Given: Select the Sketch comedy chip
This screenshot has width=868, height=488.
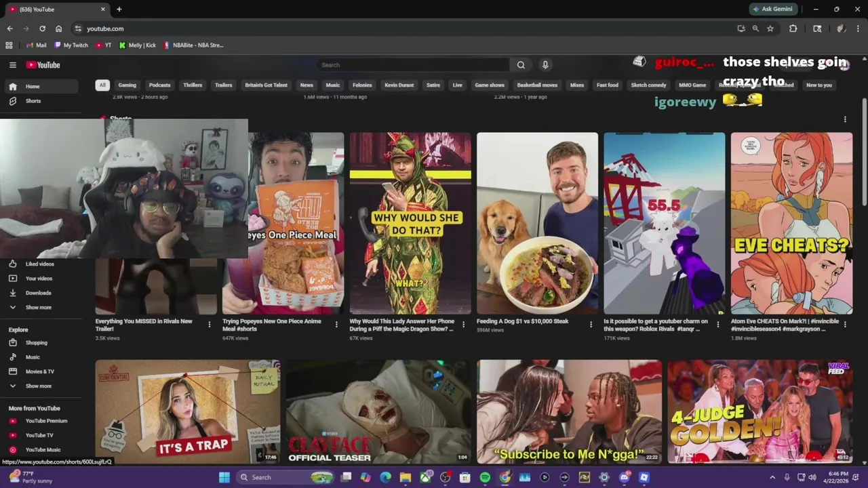Looking at the screenshot, I should pyautogui.click(x=648, y=85).
